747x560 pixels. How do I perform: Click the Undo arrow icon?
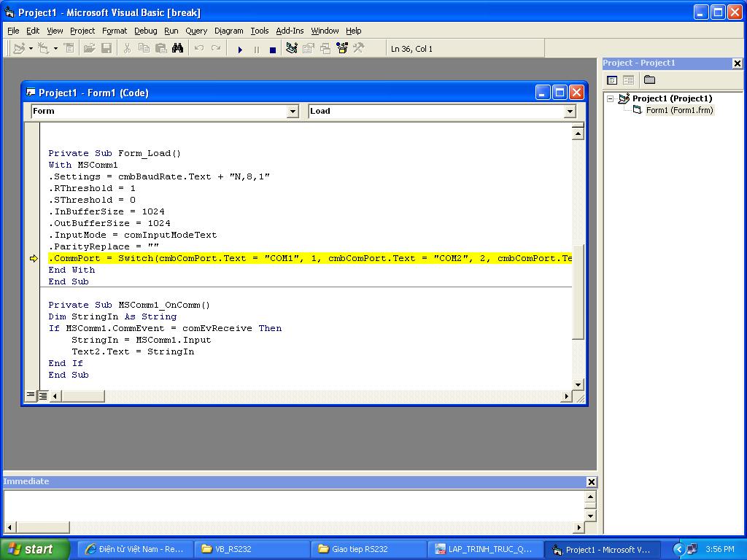[199, 48]
